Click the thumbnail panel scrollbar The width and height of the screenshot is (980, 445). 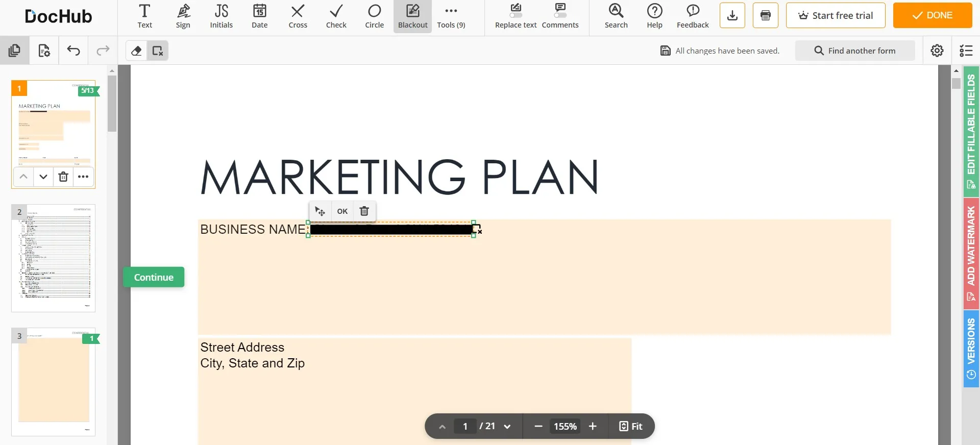(112, 104)
